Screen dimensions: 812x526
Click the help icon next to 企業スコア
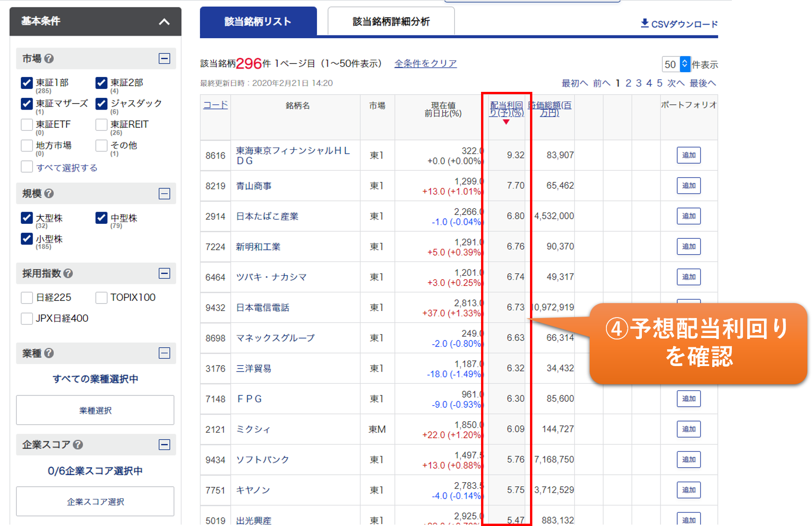point(78,445)
